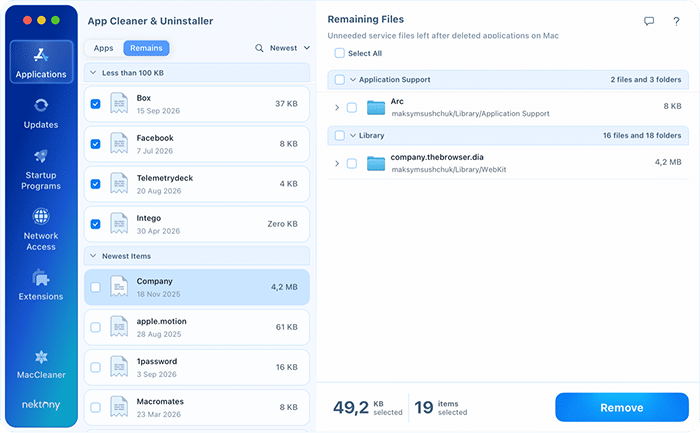
Task: Click the Remove button
Action: (x=622, y=407)
